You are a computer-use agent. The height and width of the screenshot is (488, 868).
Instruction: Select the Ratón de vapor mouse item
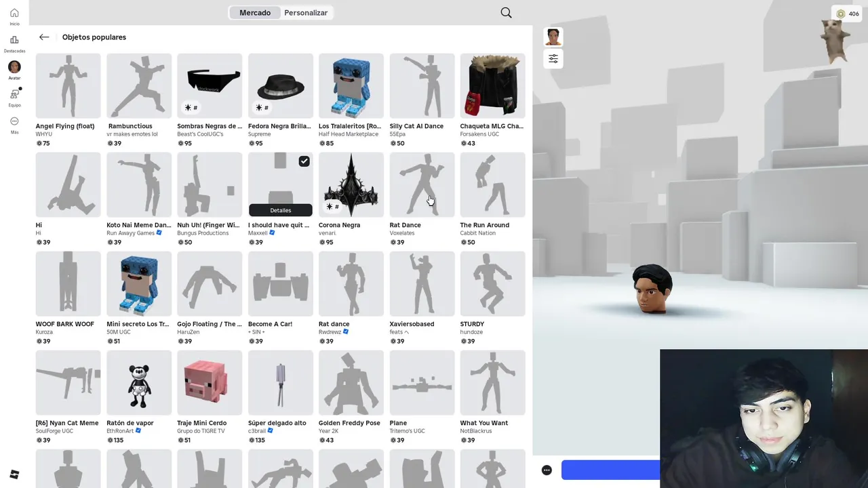click(x=139, y=383)
